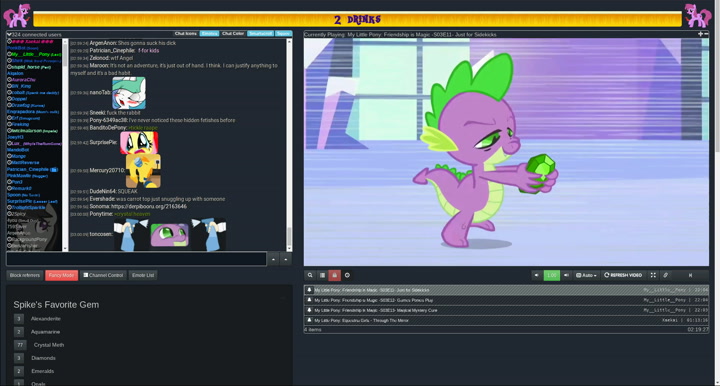Screen dimensions: 720x386
Task: Toggle the Emotes chat option
Action: coord(209,34)
